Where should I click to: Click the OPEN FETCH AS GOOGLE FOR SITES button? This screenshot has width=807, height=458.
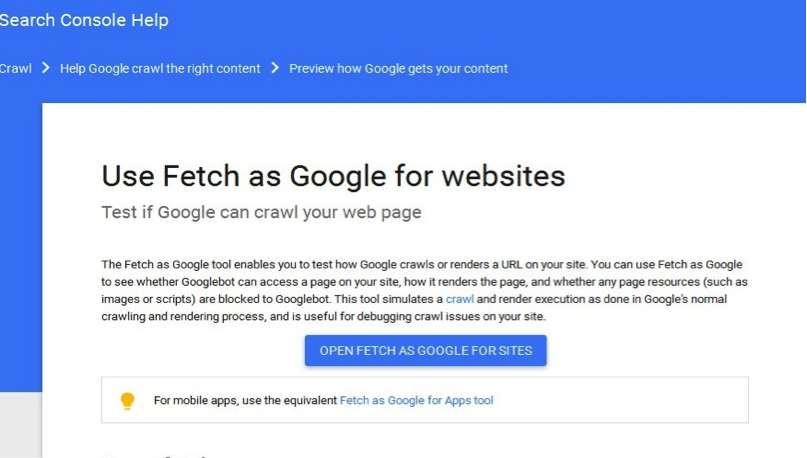426,350
